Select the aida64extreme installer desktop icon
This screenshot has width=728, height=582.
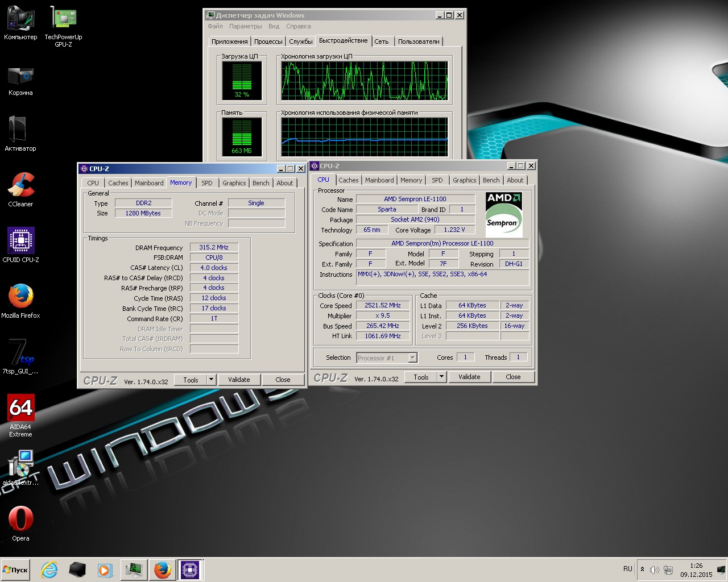click(20, 468)
